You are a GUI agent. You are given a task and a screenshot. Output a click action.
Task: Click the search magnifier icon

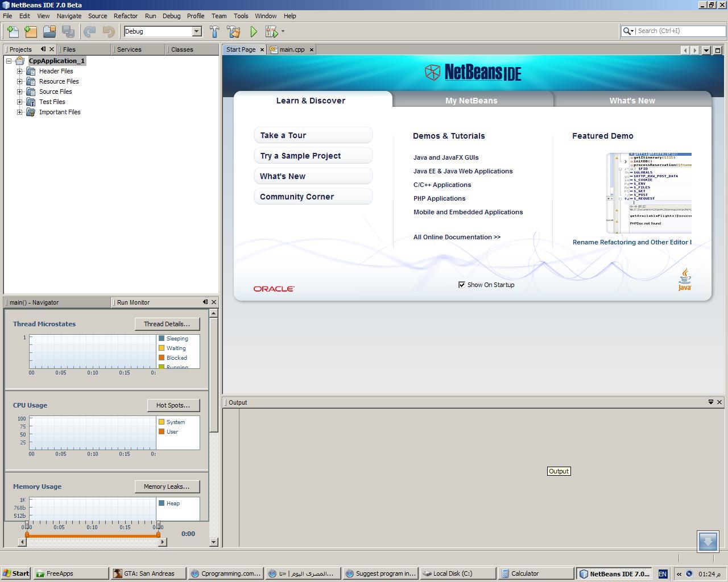point(628,31)
